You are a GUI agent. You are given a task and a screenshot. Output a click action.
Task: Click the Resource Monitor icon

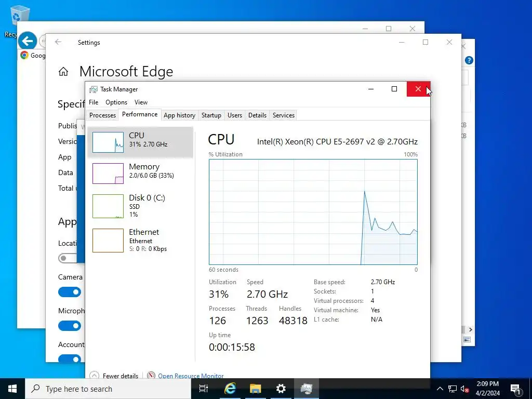click(151, 375)
